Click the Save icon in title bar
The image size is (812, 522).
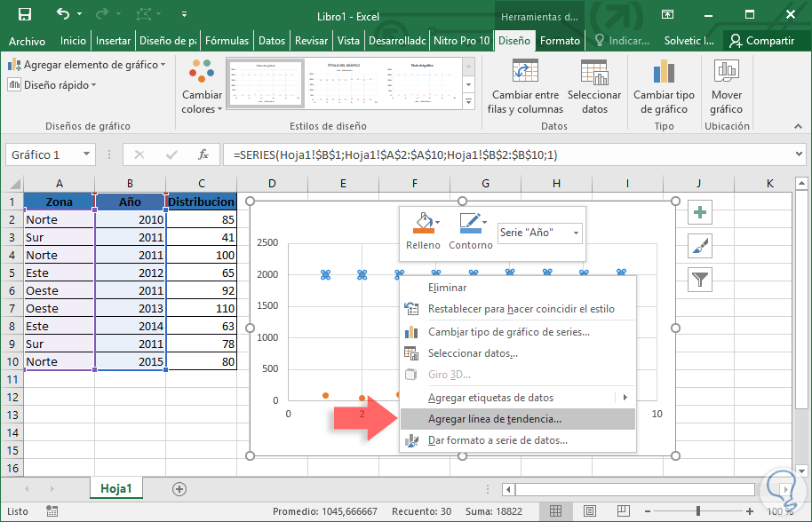pos(24,15)
